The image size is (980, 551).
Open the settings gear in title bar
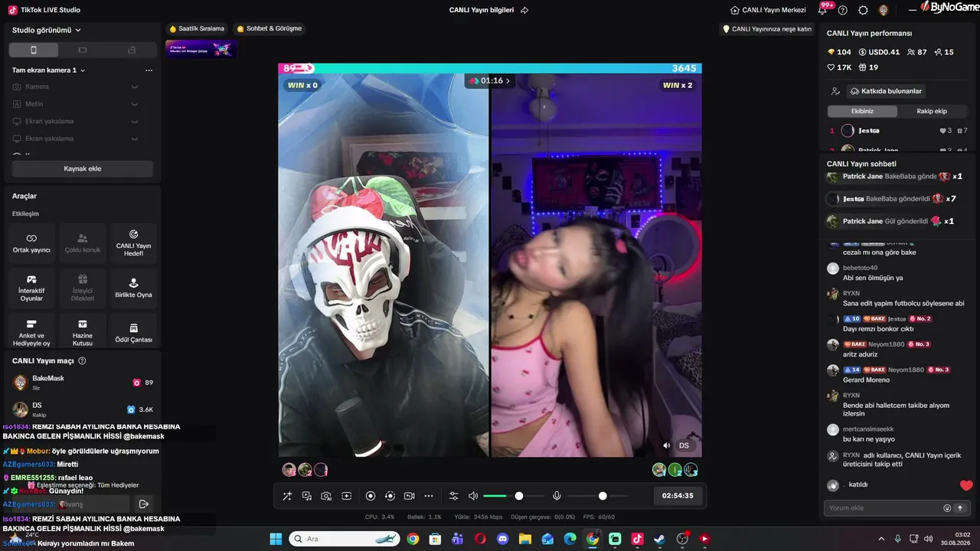click(x=863, y=10)
